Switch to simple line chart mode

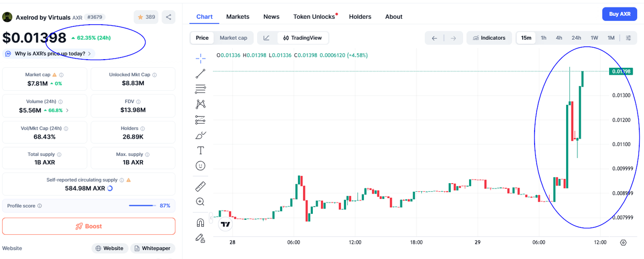click(267, 38)
